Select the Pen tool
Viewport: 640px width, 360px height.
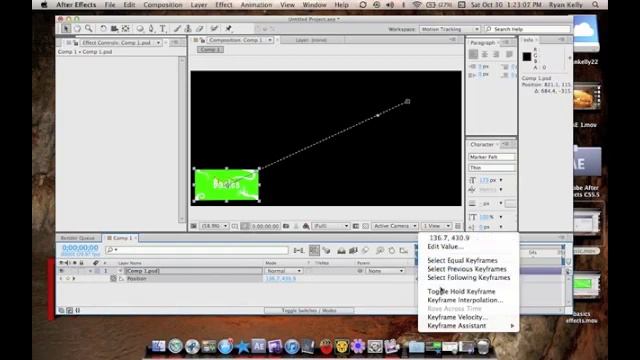(x=151, y=29)
